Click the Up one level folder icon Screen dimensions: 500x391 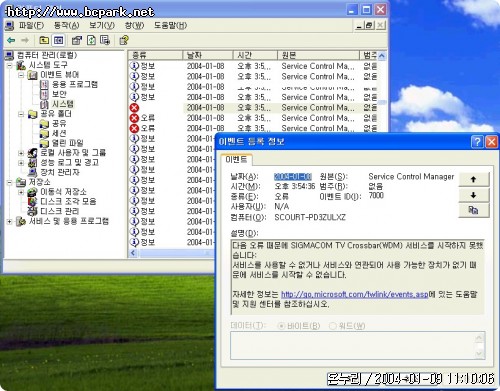coord(44,40)
